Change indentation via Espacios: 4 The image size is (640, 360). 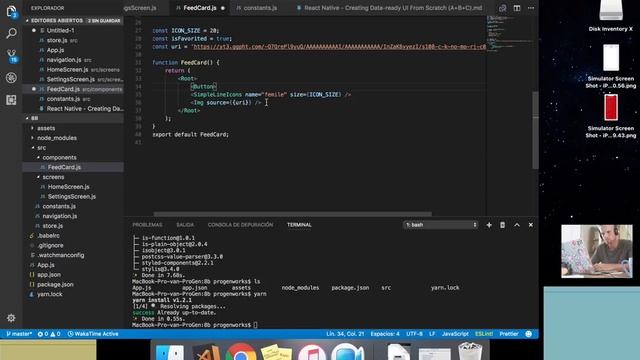(x=385, y=334)
